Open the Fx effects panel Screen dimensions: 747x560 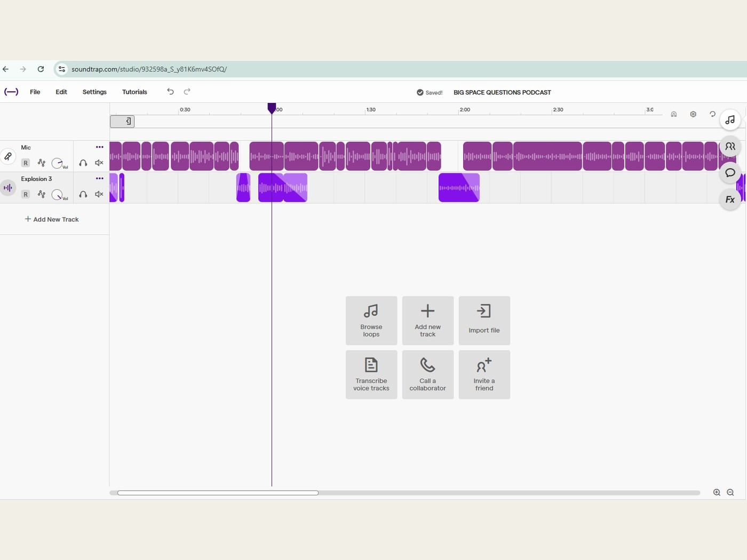coord(730,199)
